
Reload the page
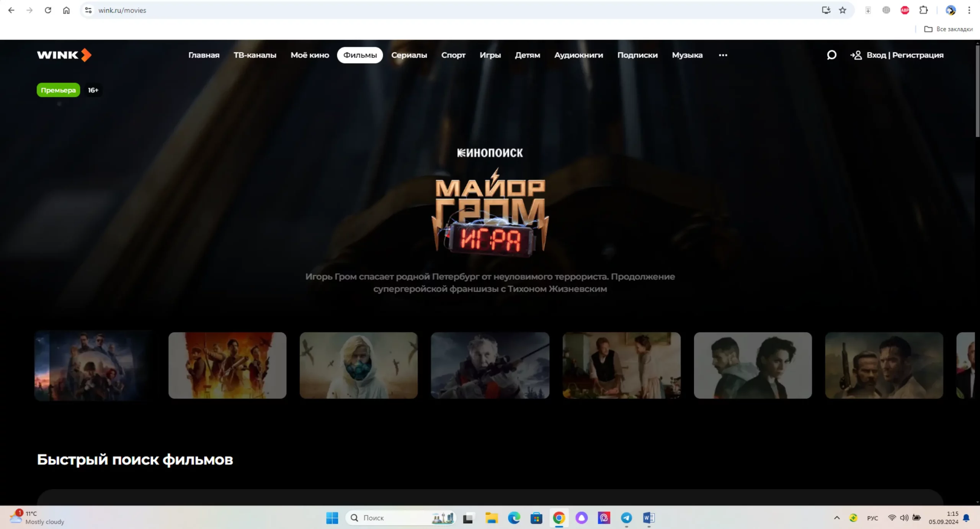[48, 10]
